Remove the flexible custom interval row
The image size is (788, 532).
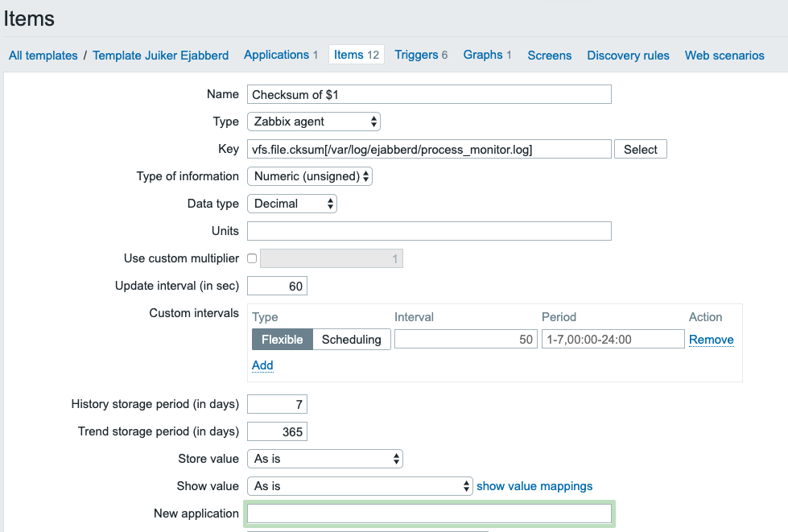coord(711,340)
